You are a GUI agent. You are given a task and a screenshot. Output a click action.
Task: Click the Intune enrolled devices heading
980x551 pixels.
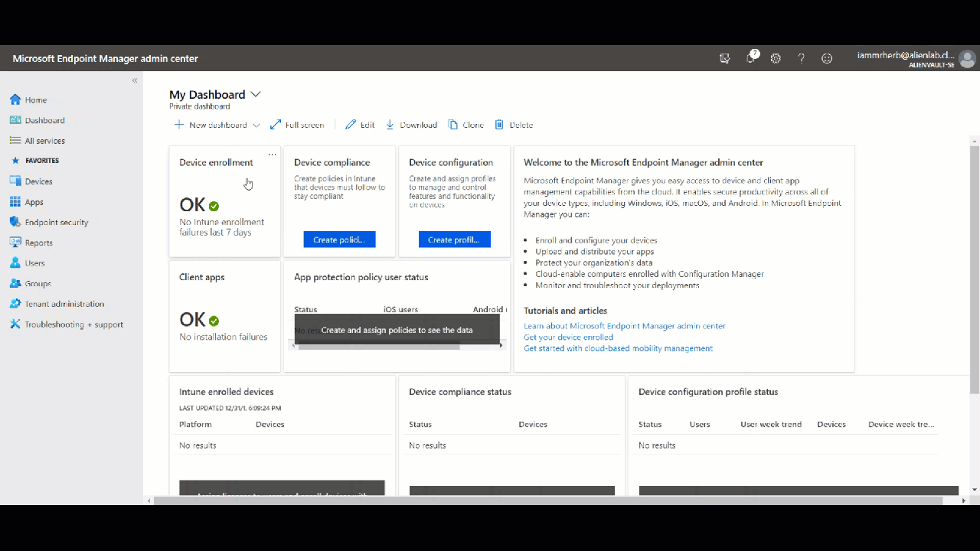(227, 392)
